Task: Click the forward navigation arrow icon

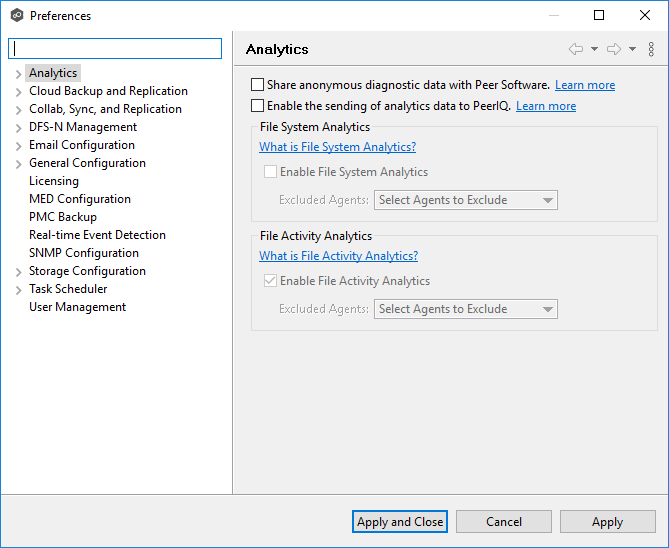Action: (614, 49)
